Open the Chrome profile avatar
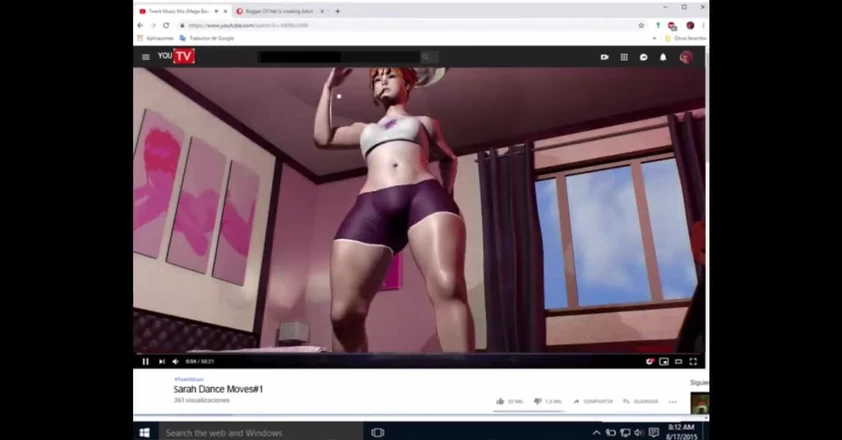The image size is (842, 440). click(690, 25)
